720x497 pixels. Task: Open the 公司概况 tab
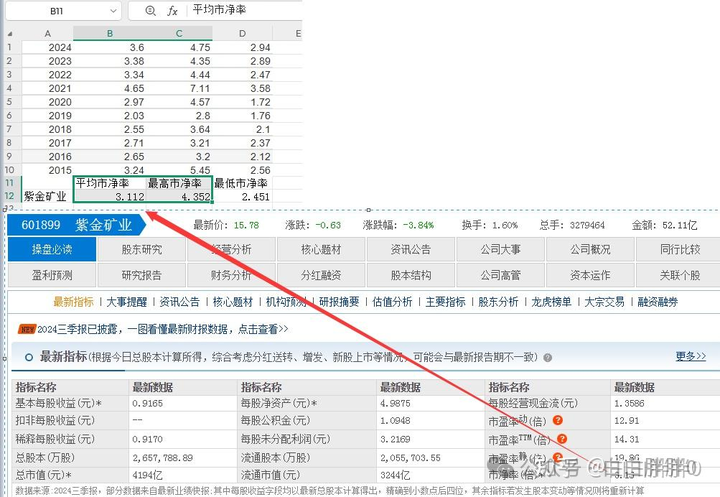(590, 249)
